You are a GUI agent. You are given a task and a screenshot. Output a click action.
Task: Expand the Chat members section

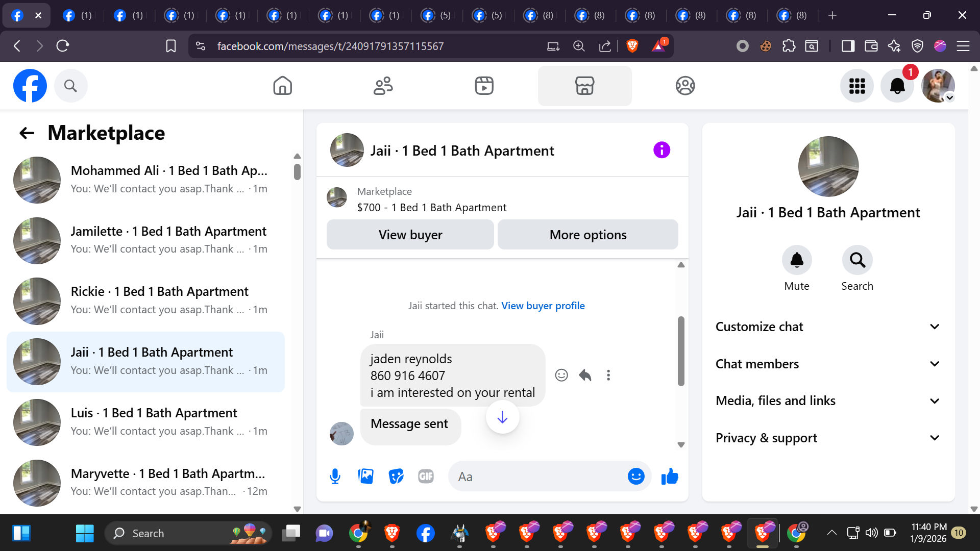pos(828,364)
